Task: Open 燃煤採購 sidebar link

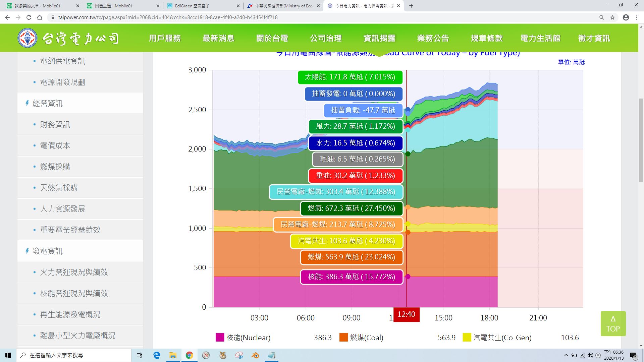Action: pos(55,167)
